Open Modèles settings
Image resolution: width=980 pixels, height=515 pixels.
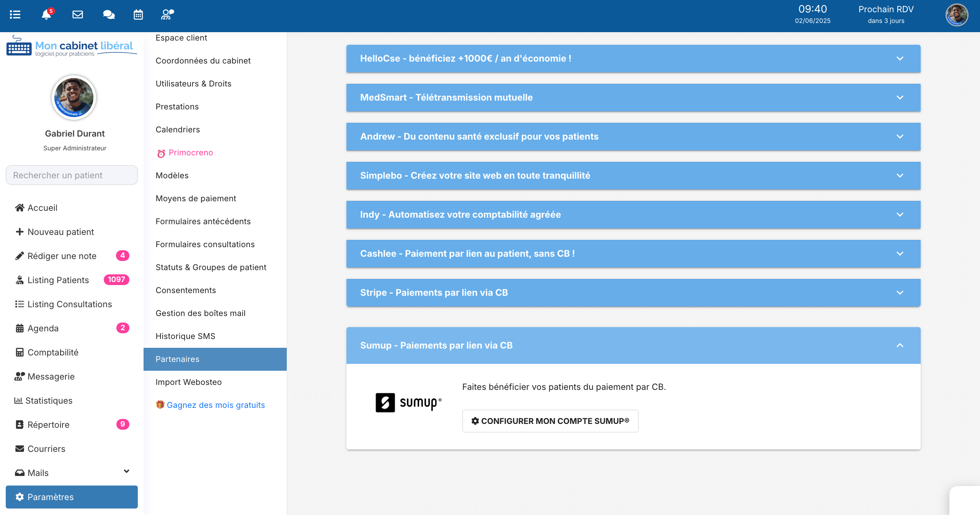click(215, 176)
